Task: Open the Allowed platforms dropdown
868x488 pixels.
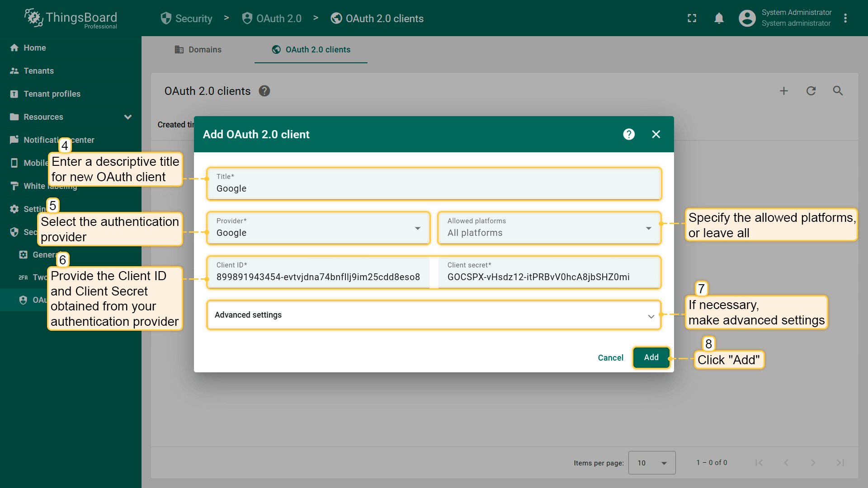Action: pos(549,228)
